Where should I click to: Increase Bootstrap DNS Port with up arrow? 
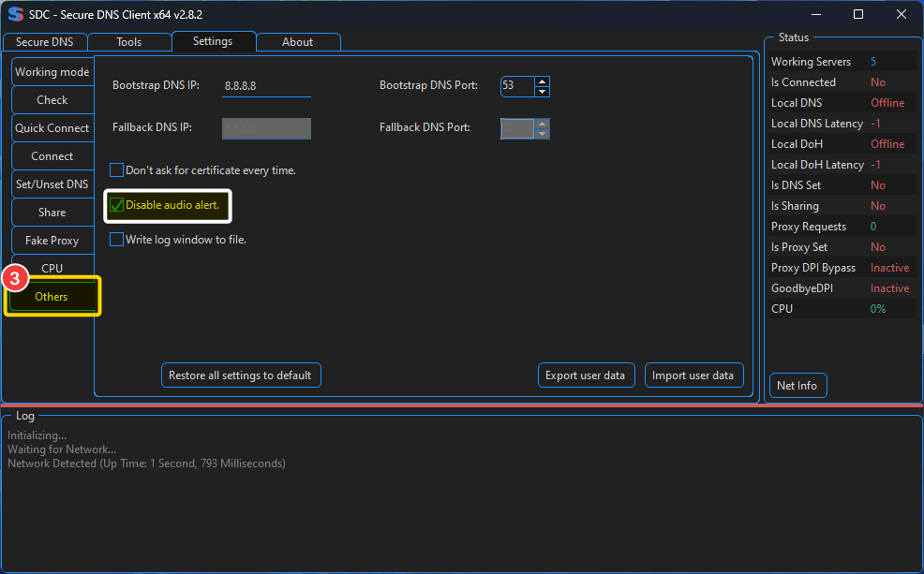pos(543,81)
